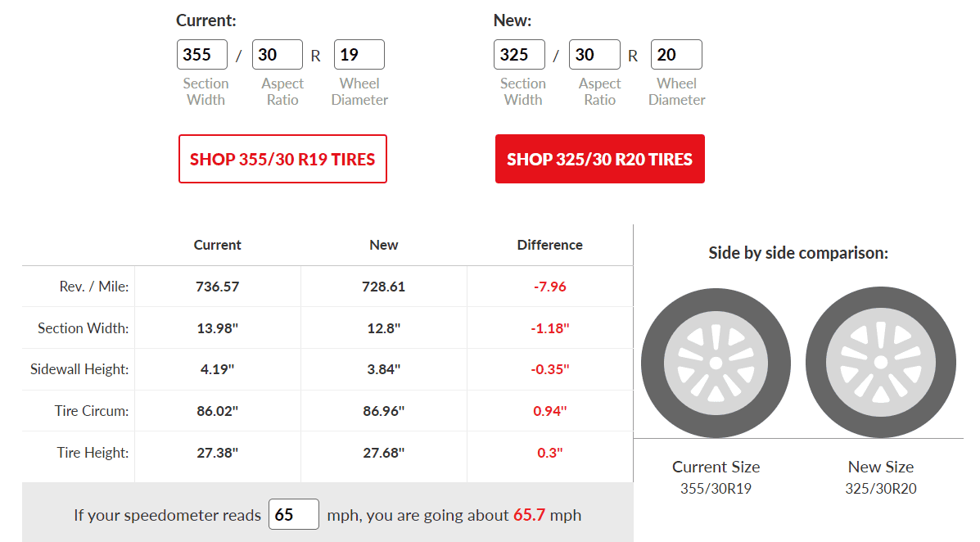Open SHOP 355/30 R19 TIRES button

pos(282,159)
